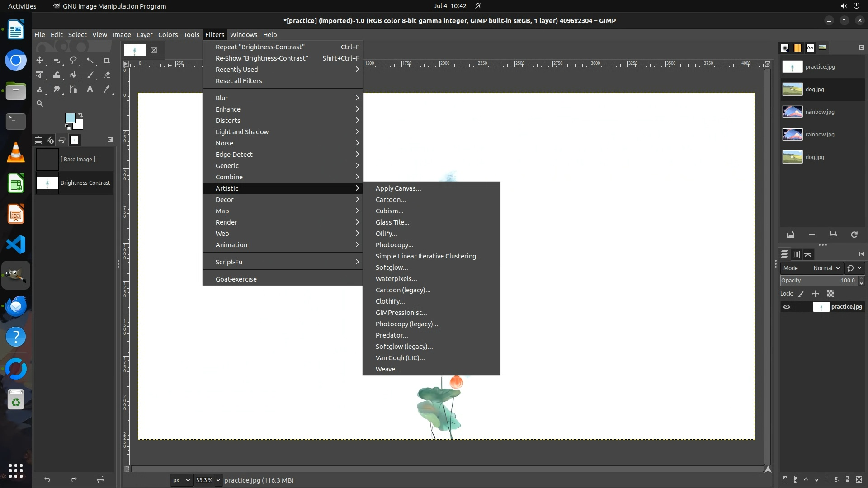The width and height of the screenshot is (868, 488).
Task: Choose Van Gogh (LIC) filter entry
Action: [x=400, y=358]
